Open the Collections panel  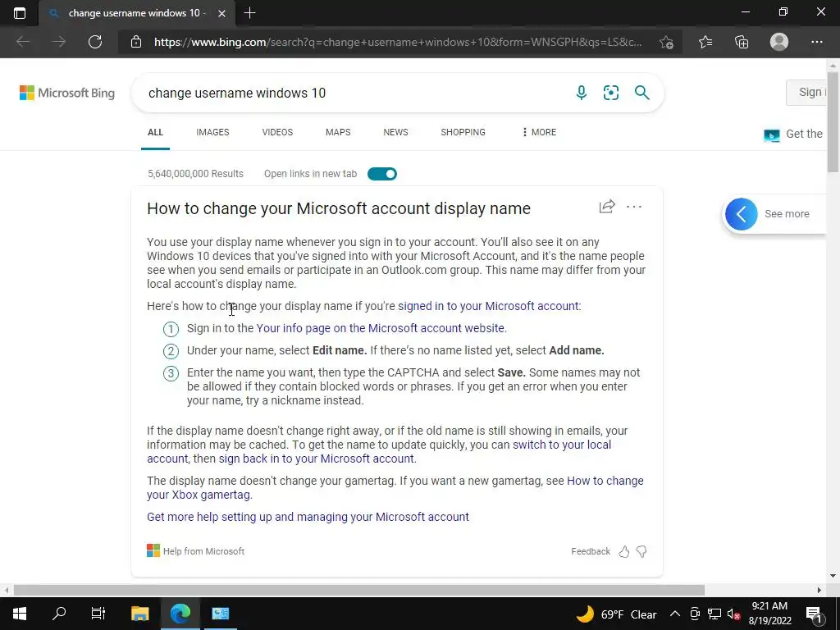[742, 42]
